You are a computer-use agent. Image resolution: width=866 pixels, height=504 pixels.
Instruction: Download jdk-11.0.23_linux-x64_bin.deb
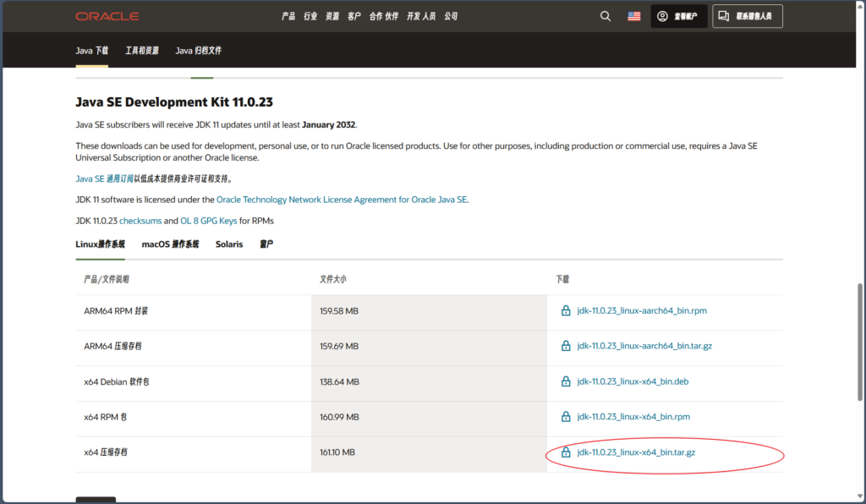click(633, 381)
